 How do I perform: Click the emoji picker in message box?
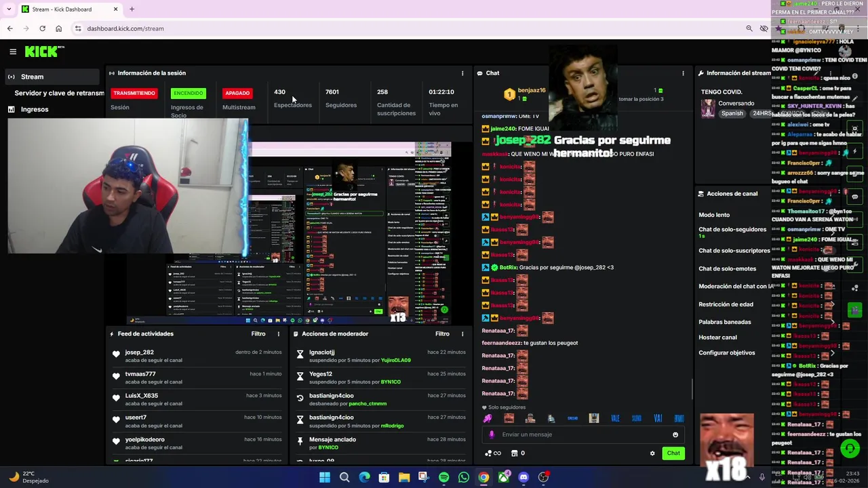coord(675,435)
